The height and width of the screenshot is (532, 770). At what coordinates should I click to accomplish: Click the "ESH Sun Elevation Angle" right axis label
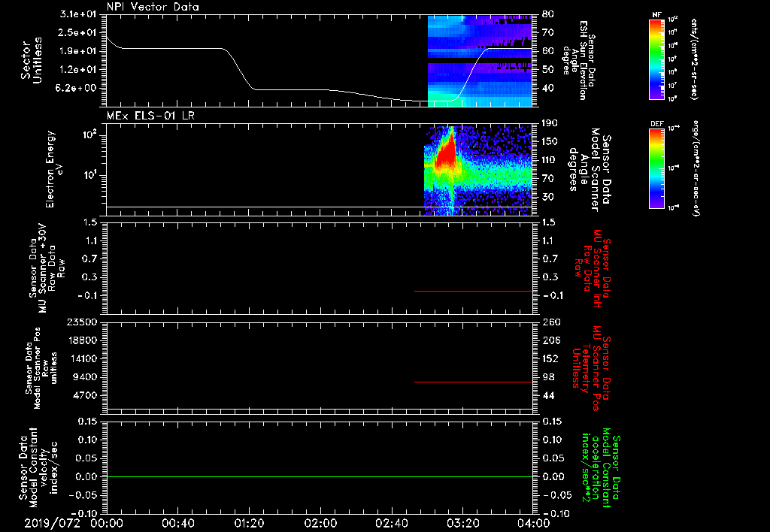(x=577, y=60)
